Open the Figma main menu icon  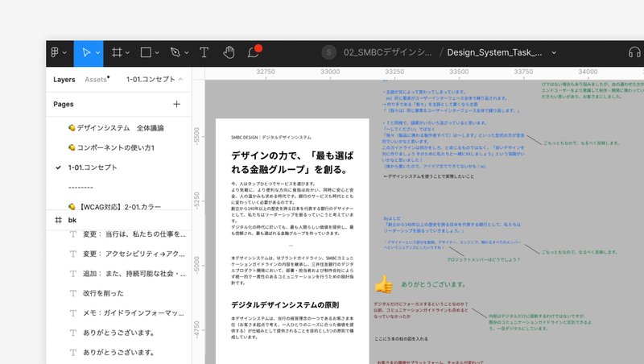coord(55,52)
